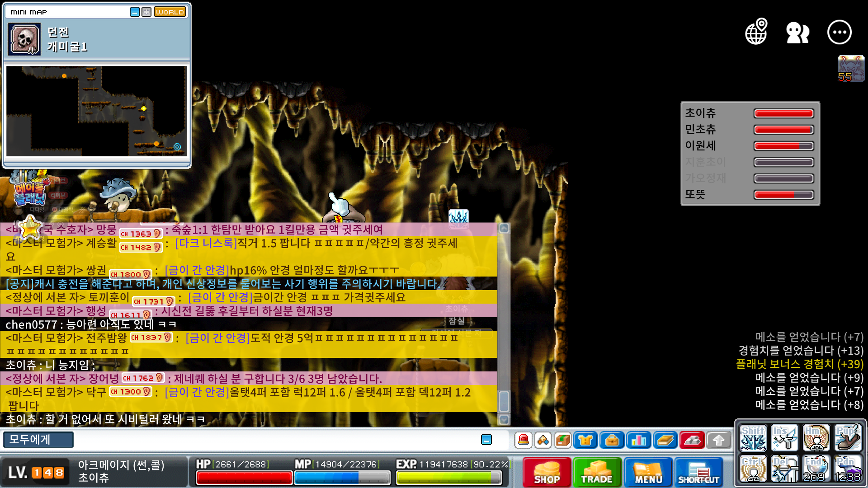Screen dimensions: 868x488
Task: Click the CH 1837 channel tag in chat
Action: click(151, 338)
